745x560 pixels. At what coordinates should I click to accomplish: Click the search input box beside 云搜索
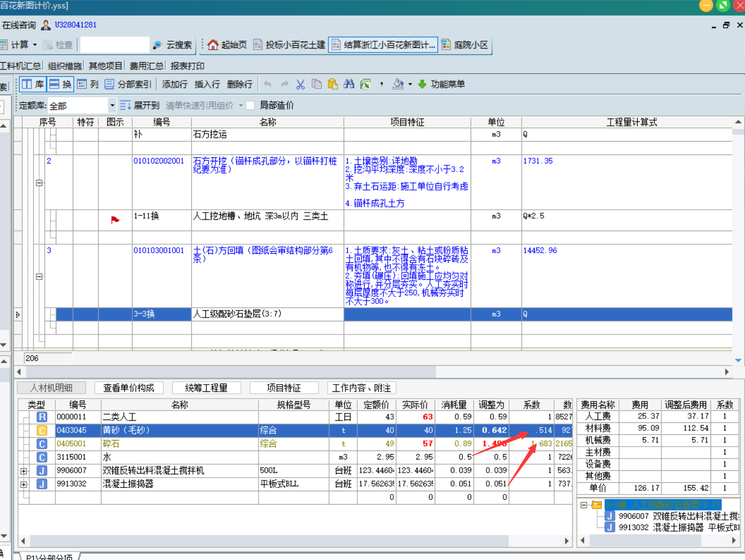point(115,45)
